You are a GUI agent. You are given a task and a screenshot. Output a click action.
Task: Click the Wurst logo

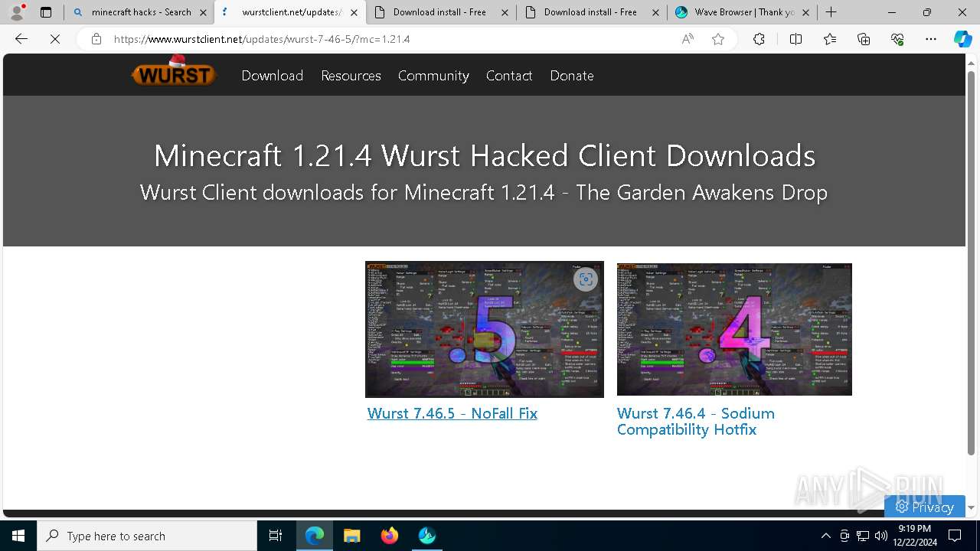coord(174,72)
